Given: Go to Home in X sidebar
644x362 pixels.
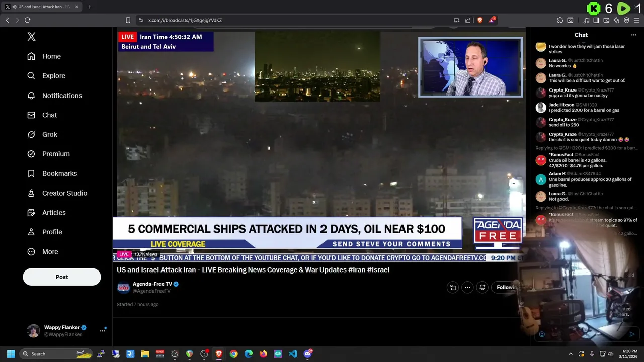Looking at the screenshot, I should tap(44, 56).
